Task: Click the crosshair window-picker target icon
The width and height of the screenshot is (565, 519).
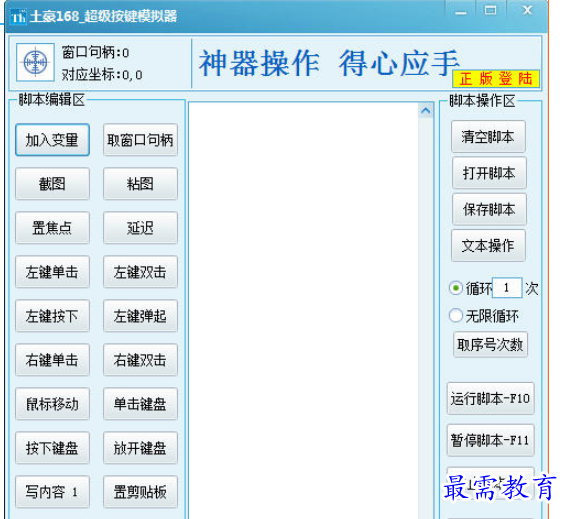Action: pos(35,62)
